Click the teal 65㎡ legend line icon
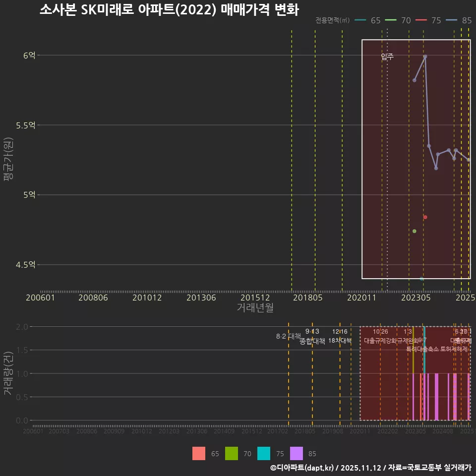Viewport: 476px width, 476px height. (360, 20)
